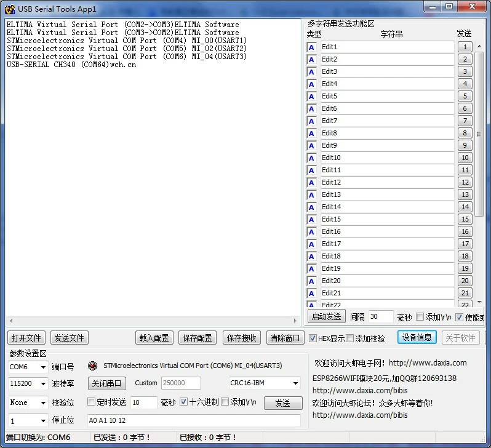The image size is (491, 448).
Task: Open the stop bit dropdown showing 1
Action: point(43,421)
